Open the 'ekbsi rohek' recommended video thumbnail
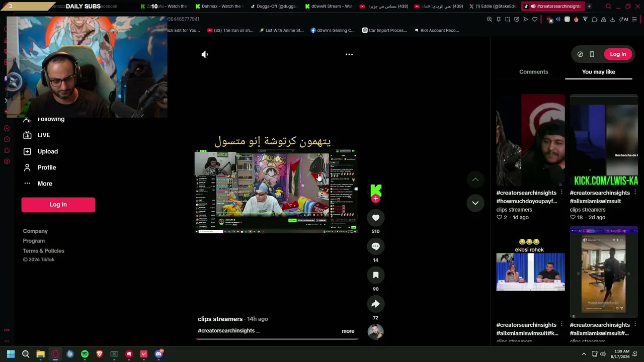644x362 pixels. coord(531,272)
